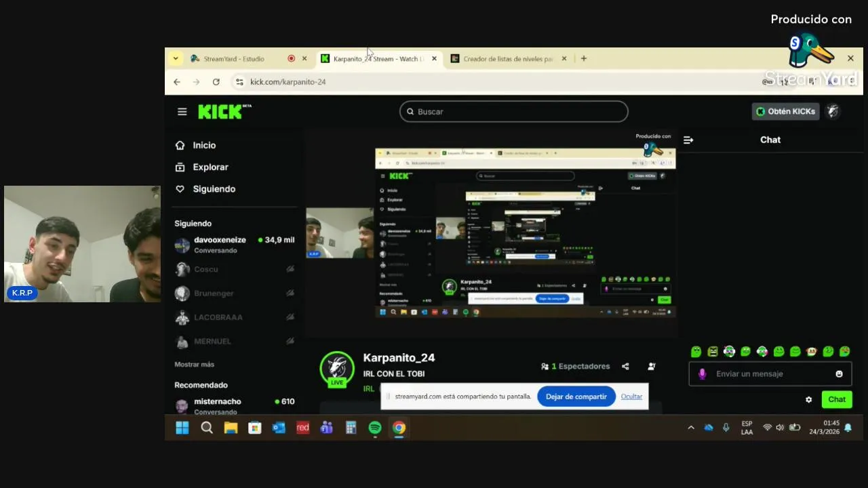Click the Karpanito_24 channel name
The width and height of the screenshot is (868, 488).
pyautogui.click(x=399, y=358)
